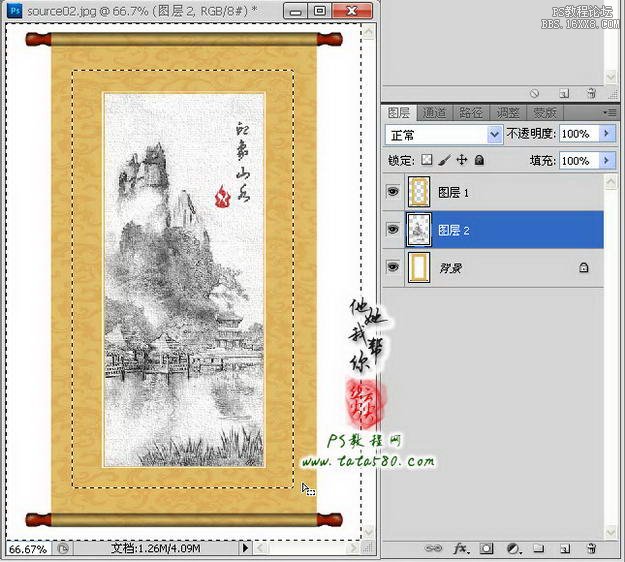Viewport: 625px width, 562px height.
Task: Click horizontal scrollbar right arrow
Action: [x=352, y=548]
